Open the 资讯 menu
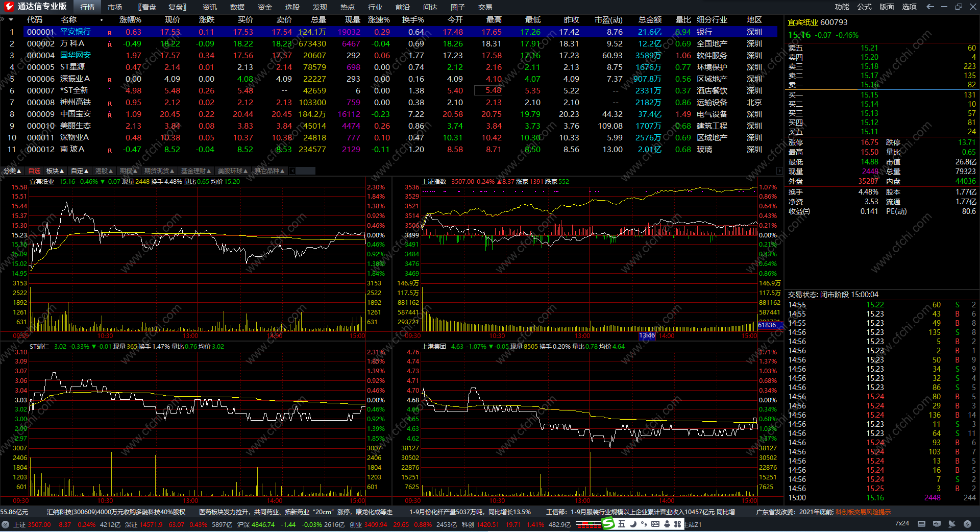The width and height of the screenshot is (980, 532). 210,7
